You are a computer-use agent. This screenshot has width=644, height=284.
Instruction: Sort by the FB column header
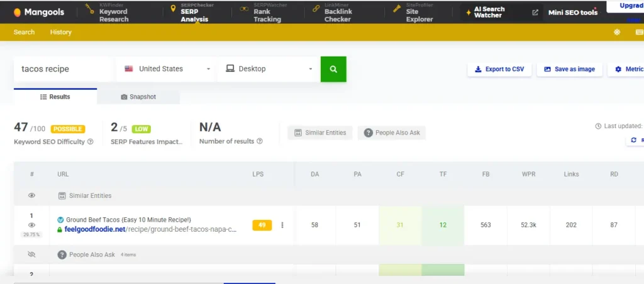point(486,174)
